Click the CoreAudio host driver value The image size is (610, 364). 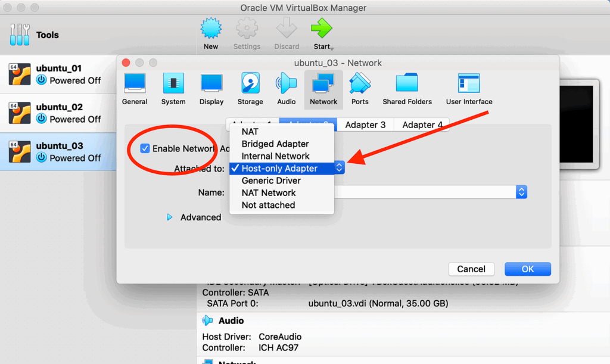point(280,337)
